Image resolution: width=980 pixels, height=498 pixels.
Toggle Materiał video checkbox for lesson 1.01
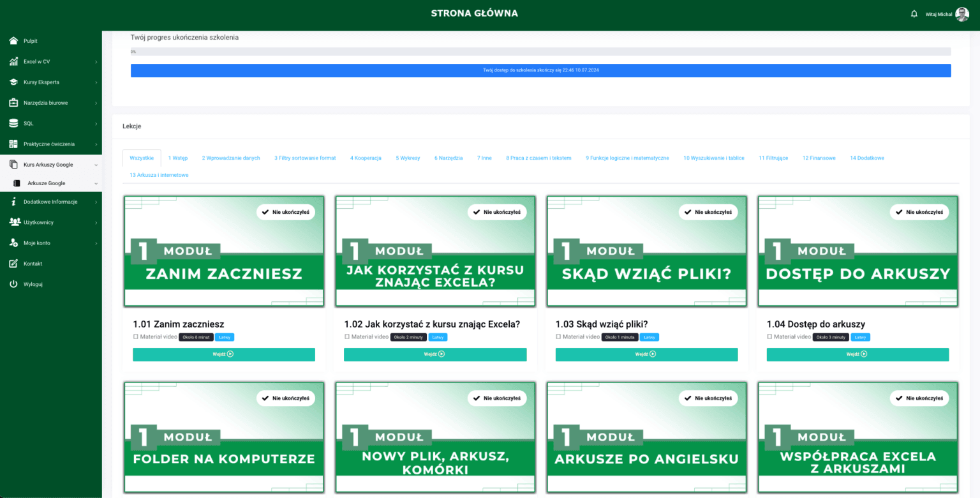coord(136,336)
